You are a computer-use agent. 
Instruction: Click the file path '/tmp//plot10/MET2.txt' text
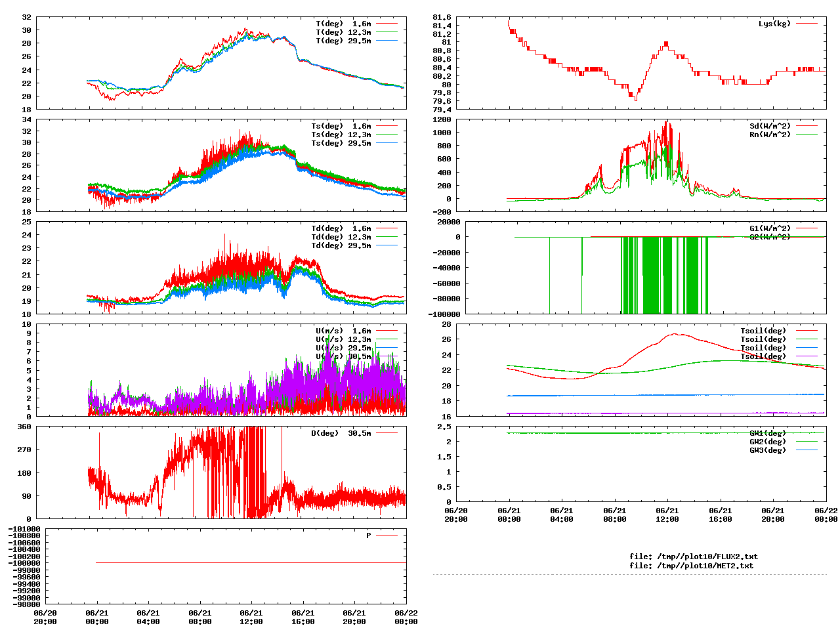[705, 565]
